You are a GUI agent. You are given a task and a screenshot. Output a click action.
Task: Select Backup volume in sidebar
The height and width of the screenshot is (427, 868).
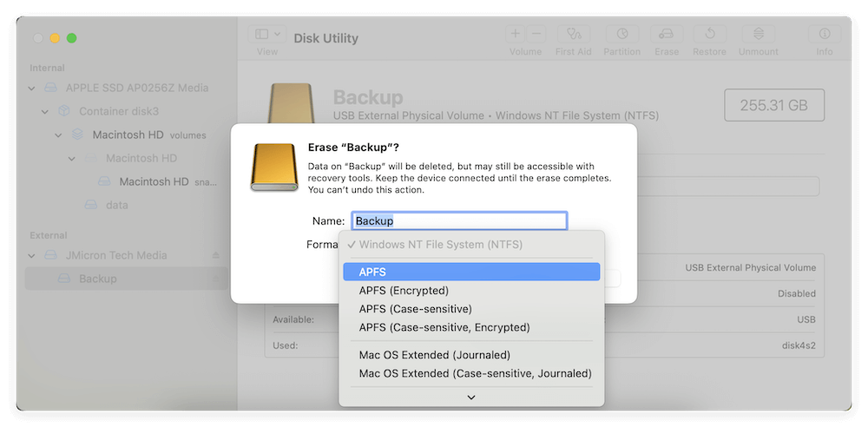point(97,279)
